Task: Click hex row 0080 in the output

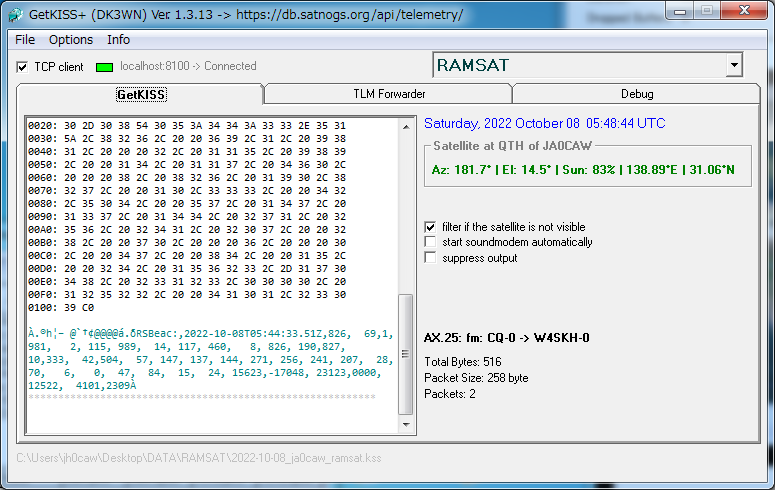Action: (187, 204)
